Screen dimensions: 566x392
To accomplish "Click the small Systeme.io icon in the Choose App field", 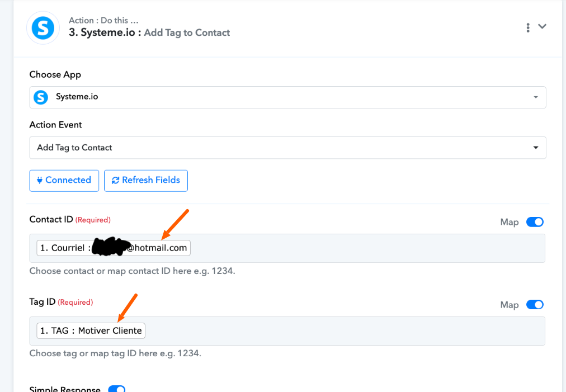I will coord(41,97).
